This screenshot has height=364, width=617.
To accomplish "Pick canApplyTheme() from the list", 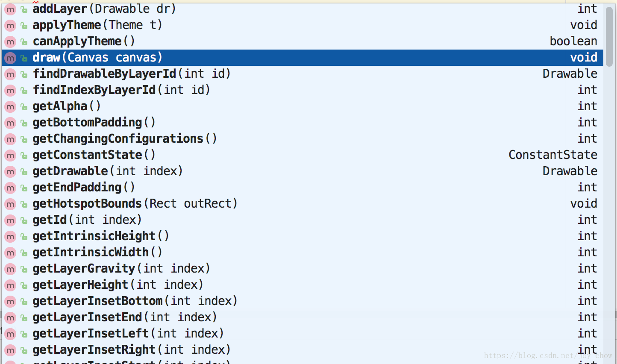I will (x=303, y=41).
